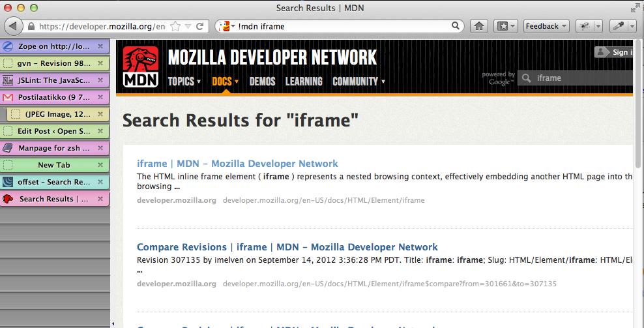Bookmark this page with the star icon
This screenshot has width=644, height=328.
coord(175,26)
